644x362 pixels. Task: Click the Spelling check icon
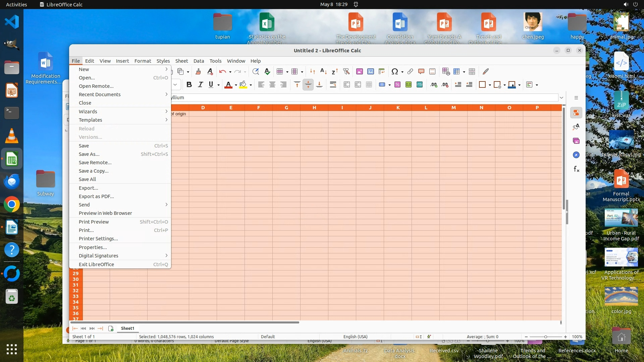click(x=267, y=71)
